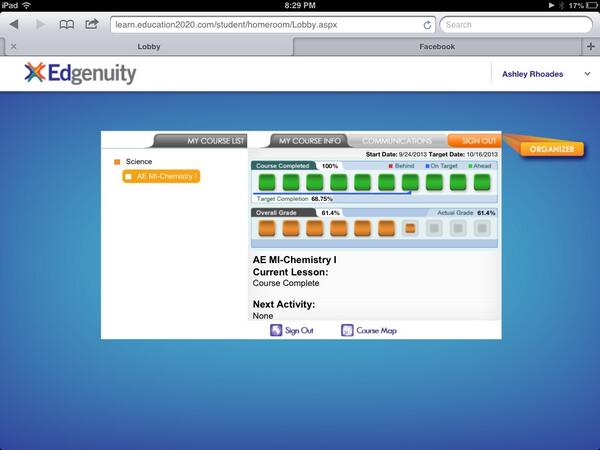Click the Start Date 9/24/2013 text
This screenshot has width=600, height=450.
(x=396, y=154)
